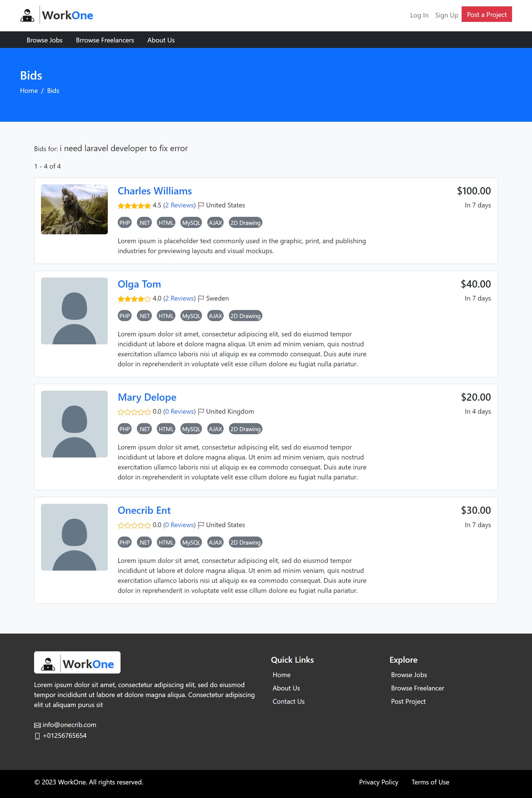Screen dimensions: 532x798
Task: Click the Home link under Quick Links
Action: point(282,675)
